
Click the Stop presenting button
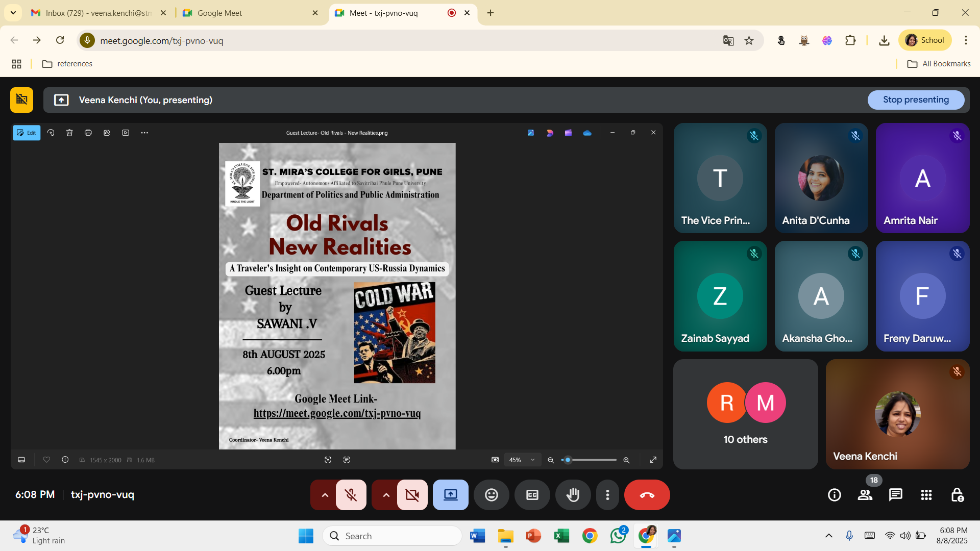[916, 100]
